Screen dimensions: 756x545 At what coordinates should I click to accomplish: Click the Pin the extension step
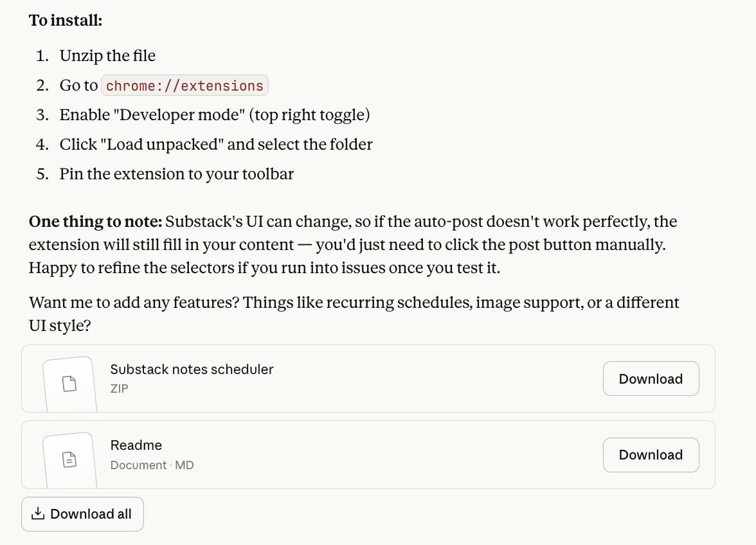click(x=176, y=174)
